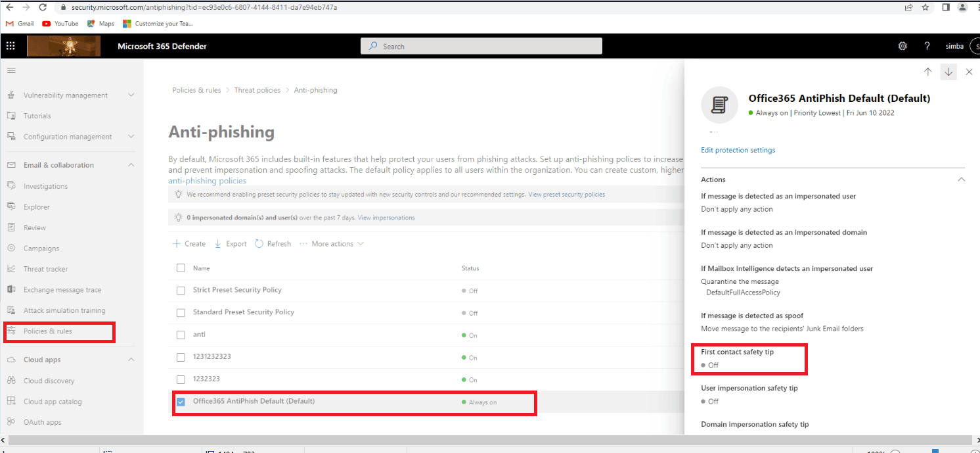
Task: Check the select-all box in the Name header
Action: 181,268
